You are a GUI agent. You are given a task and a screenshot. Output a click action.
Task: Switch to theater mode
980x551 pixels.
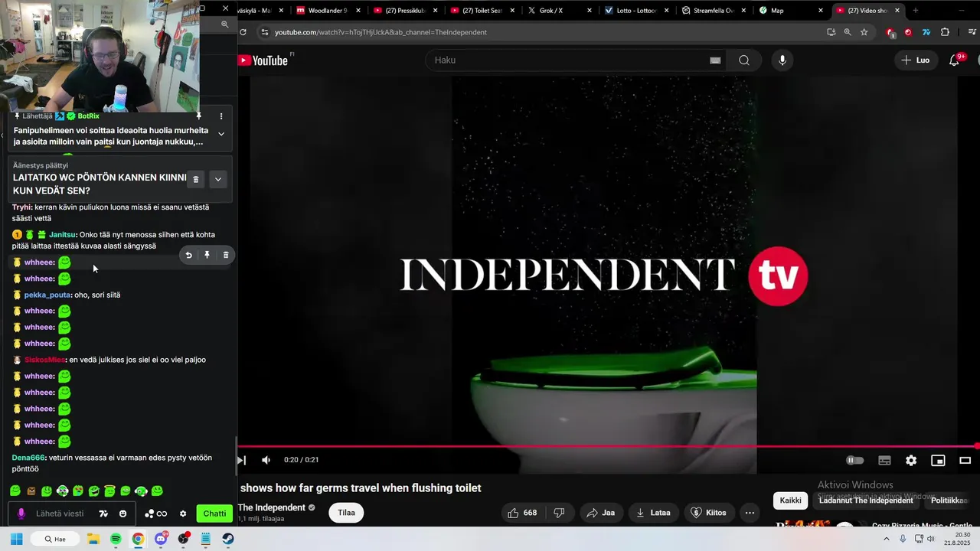(x=965, y=460)
